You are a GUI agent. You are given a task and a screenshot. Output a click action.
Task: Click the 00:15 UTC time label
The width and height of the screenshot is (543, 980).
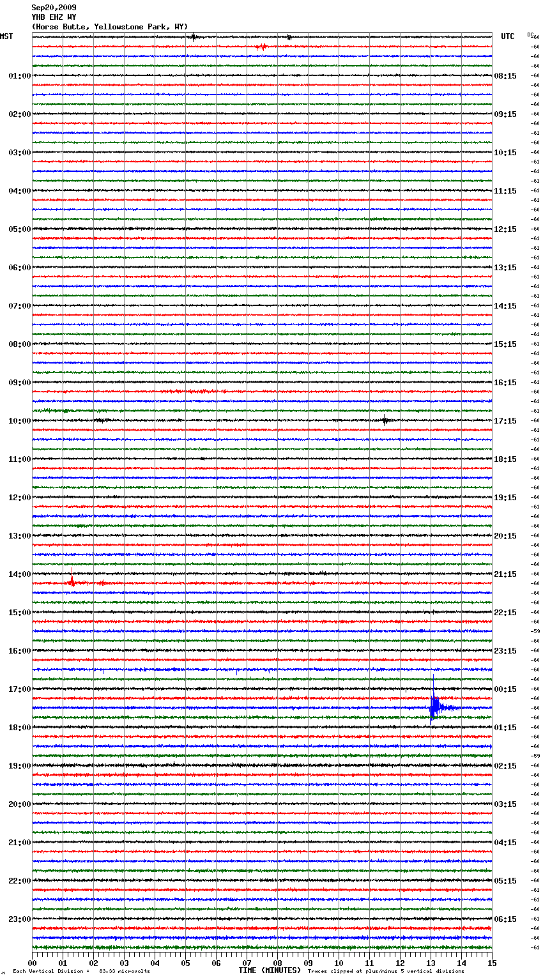click(x=505, y=689)
